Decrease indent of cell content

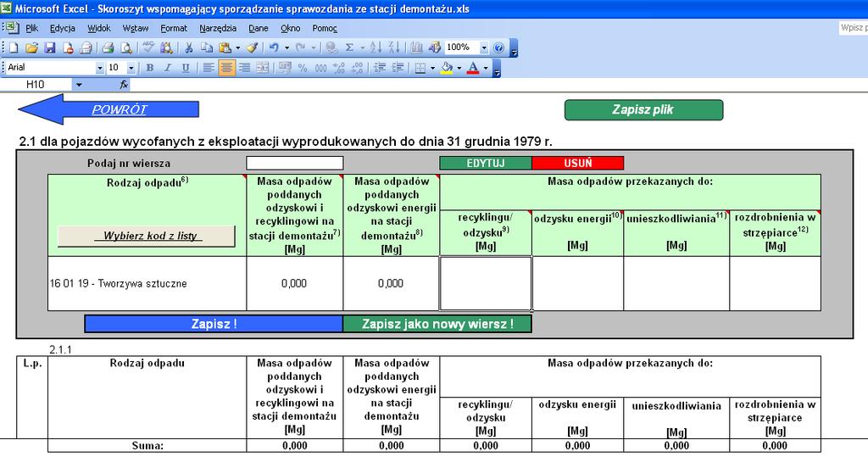[x=380, y=68]
